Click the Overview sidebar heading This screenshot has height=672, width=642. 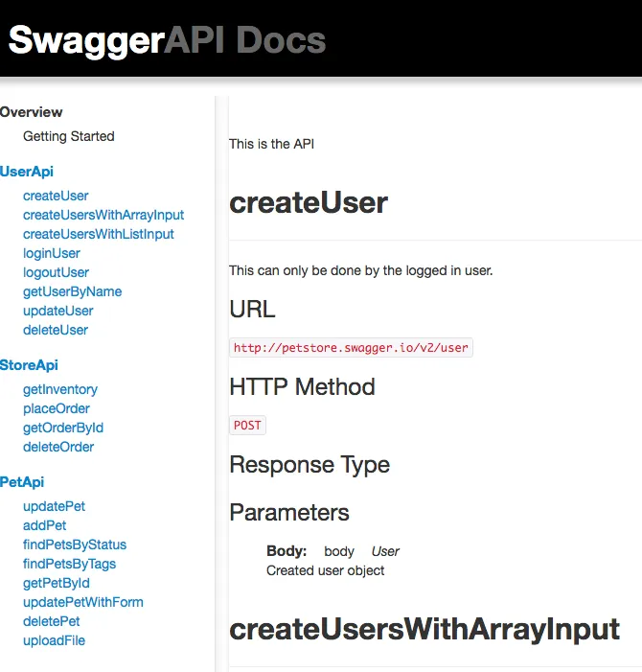(32, 112)
